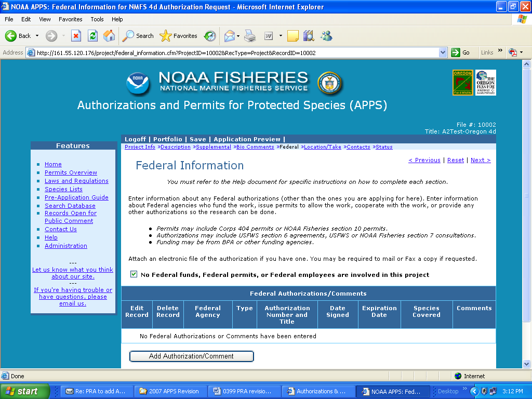Open Species Lists in Features panel
Screen dimensions: 532x399
(x=63, y=189)
